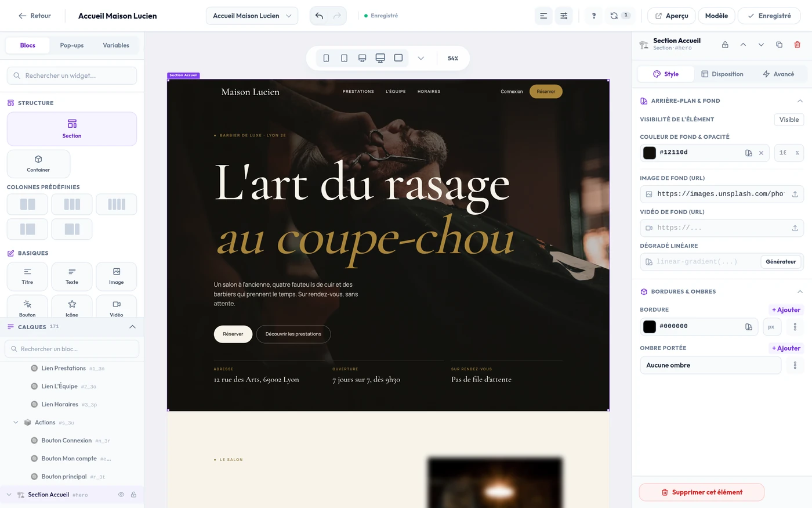812x508 pixels.
Task: Open the sync history icon with badge 1
Action: pyautogui.click(x=619, y=16)
